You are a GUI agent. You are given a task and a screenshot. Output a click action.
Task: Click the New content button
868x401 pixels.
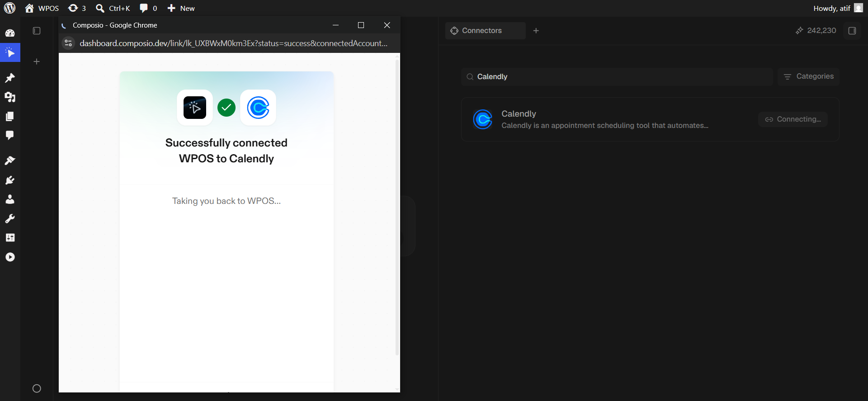pos(181,8)
